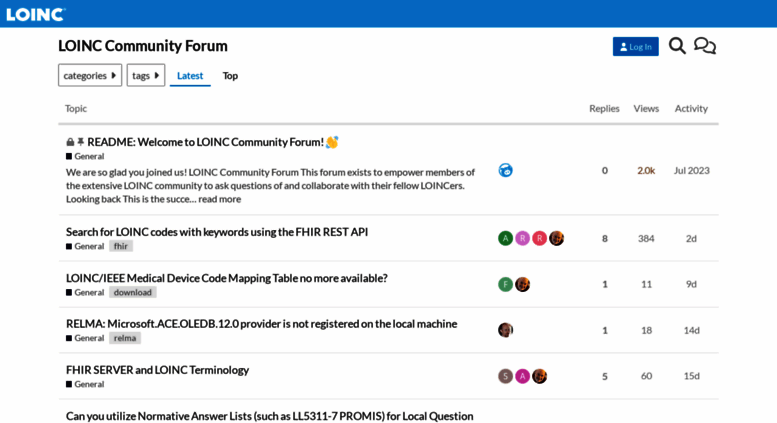Viewport: 777px width, 423px height.
Task: Click the waving hand emoji in README title
Action: [x=332, y=142]
